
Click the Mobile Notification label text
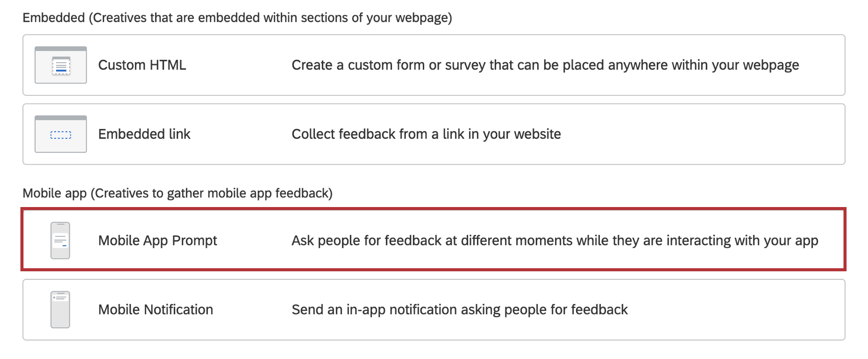(x=155, y=310)
